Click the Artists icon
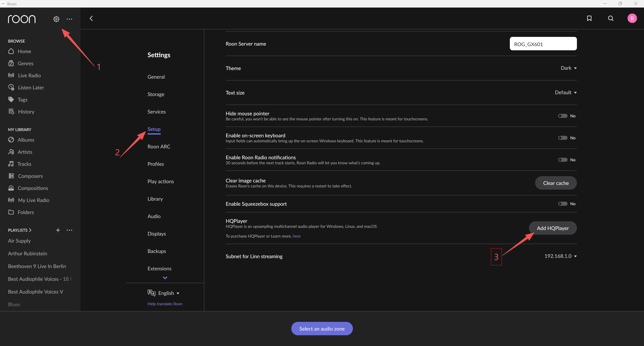Image resolution: width=644 pixels, height=346 pixels. pyautogui.click(x=11, y=152)
